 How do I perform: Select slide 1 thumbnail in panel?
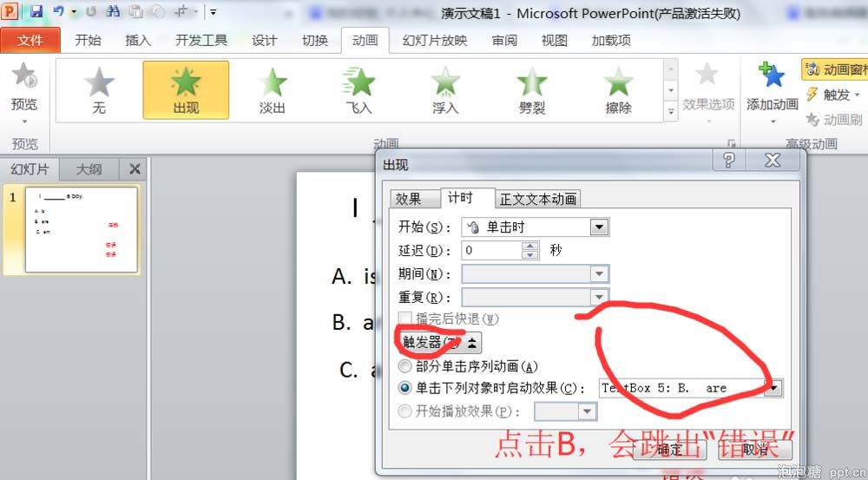[x=82, y=229]
